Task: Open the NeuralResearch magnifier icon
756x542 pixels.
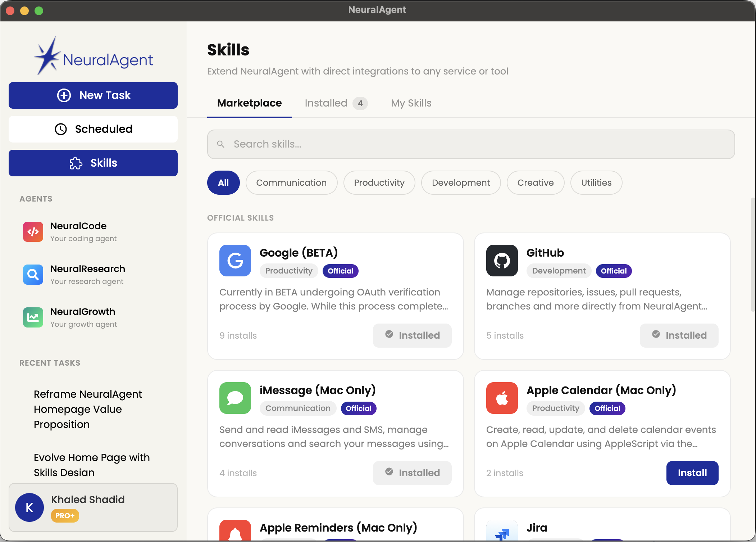Action: (x=33, y=275)
